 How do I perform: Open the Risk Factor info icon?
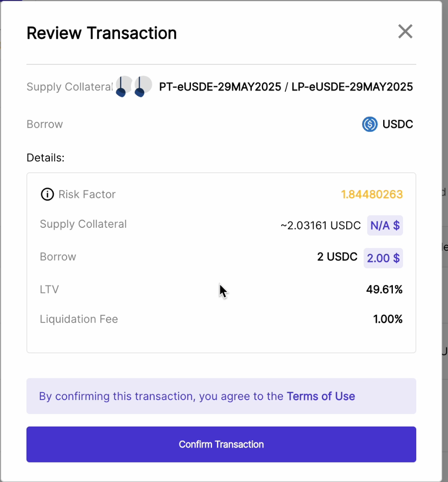click(47, 194)
